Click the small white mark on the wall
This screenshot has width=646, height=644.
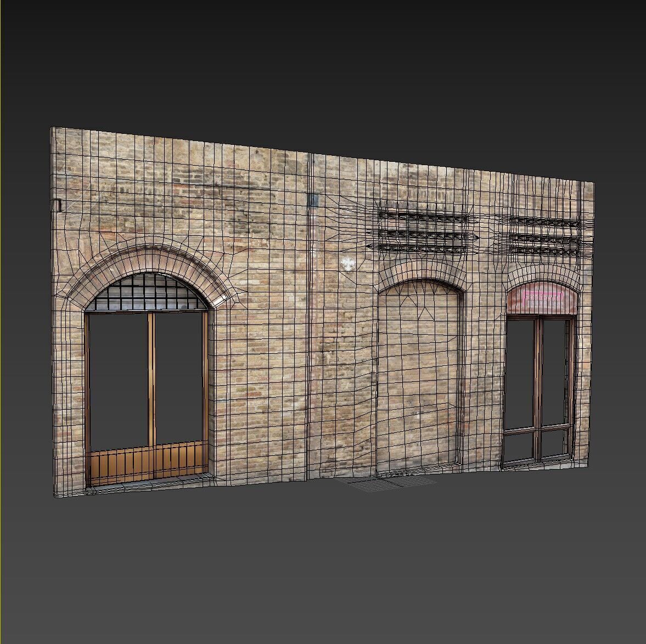348,263
